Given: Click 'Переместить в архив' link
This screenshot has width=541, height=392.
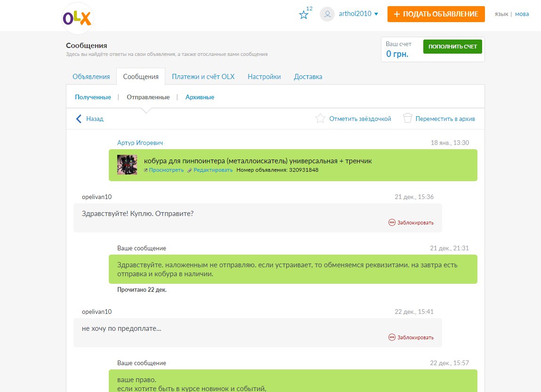Looking at the screenshot, I should [445, 119].
